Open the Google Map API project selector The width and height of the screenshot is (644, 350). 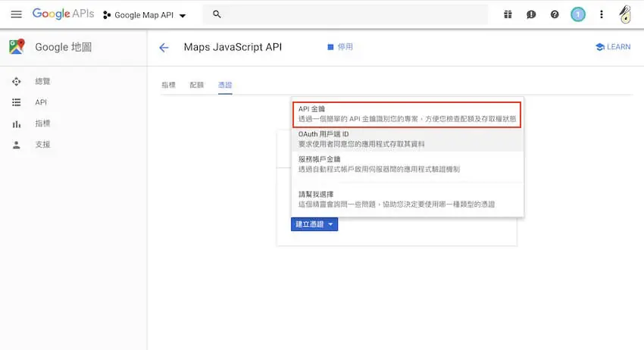pyautogui.click(x=144, y=15)
